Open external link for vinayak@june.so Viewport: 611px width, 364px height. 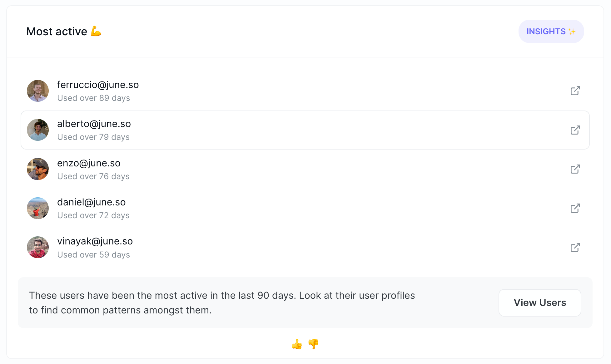[x=575, y=248]
